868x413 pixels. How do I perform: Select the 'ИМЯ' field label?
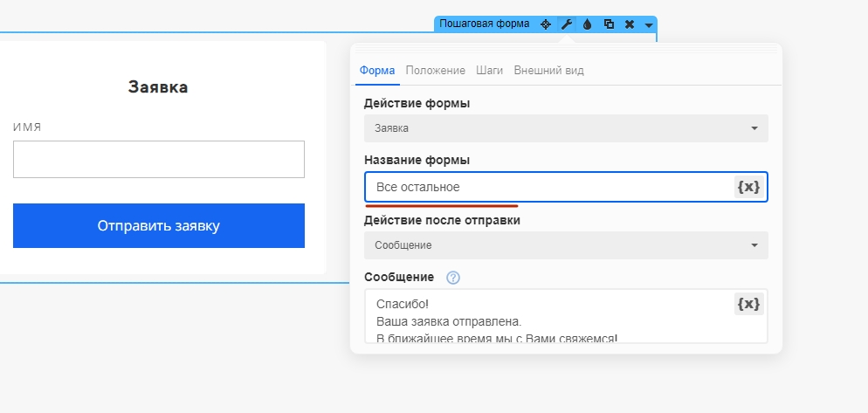pos(27,127)
